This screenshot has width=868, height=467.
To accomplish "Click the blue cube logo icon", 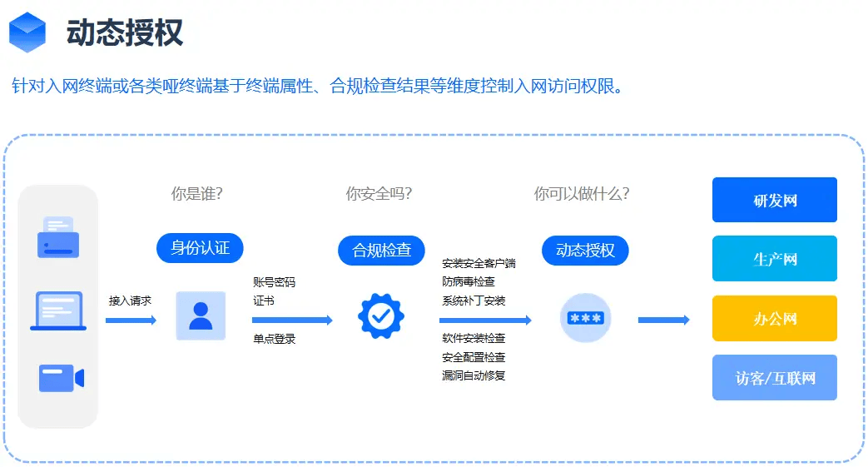I will tap(27, 32).
